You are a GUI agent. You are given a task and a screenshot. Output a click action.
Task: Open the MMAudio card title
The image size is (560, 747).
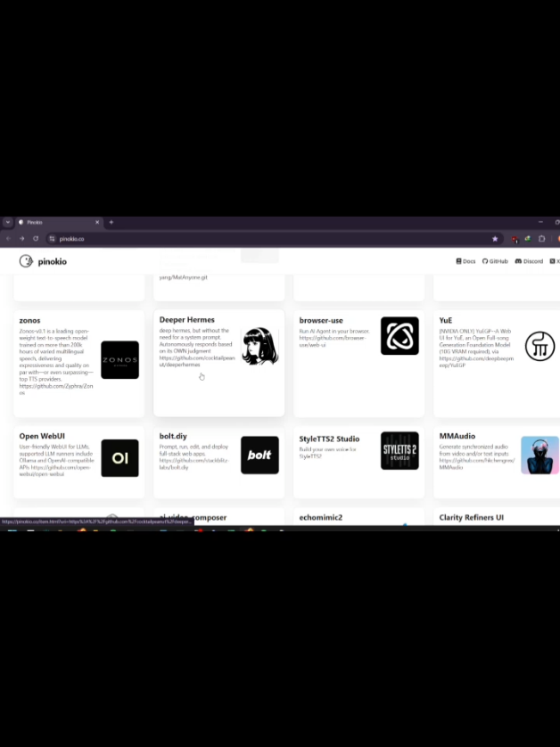click(457, 436)
